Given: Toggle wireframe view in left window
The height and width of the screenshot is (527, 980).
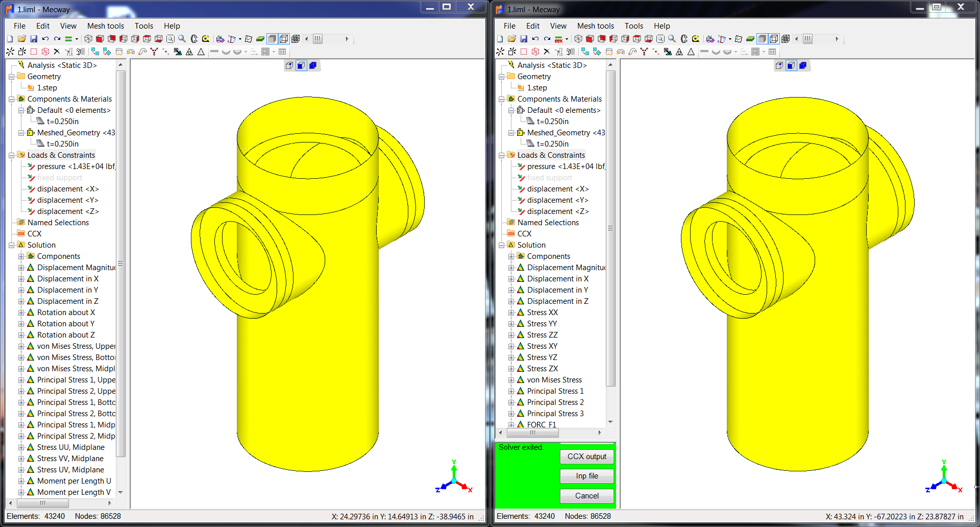Looking at the screenshot, I should [284, 39].
